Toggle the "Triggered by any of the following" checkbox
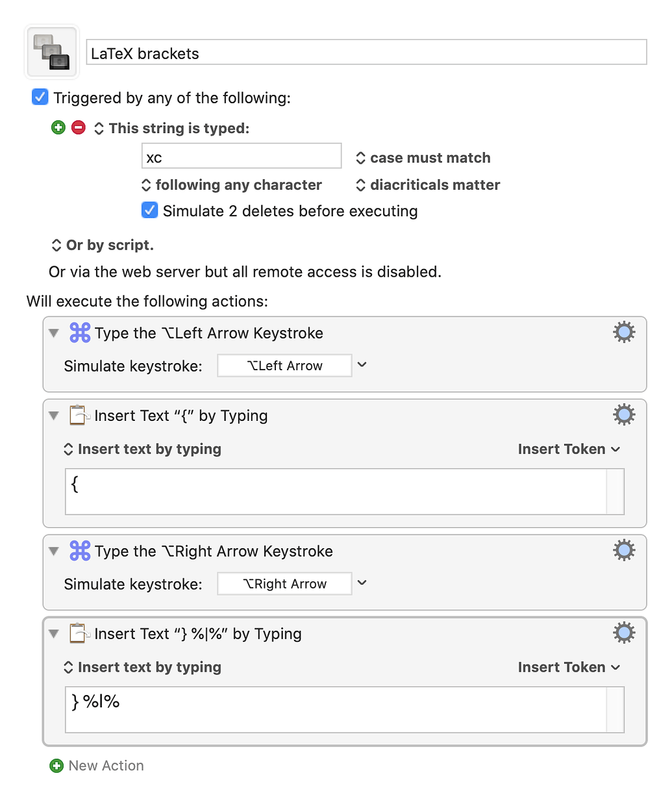The height and width of the screenshot is (797, 672). 40,97
